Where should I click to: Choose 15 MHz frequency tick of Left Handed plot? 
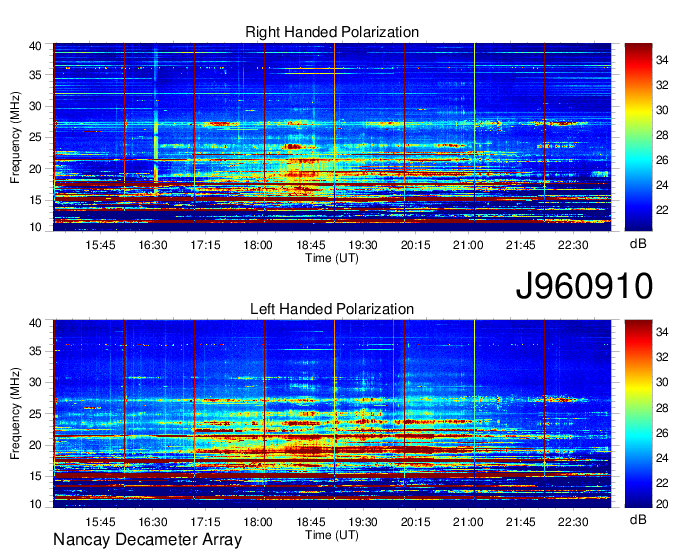(x=35, y=477)
